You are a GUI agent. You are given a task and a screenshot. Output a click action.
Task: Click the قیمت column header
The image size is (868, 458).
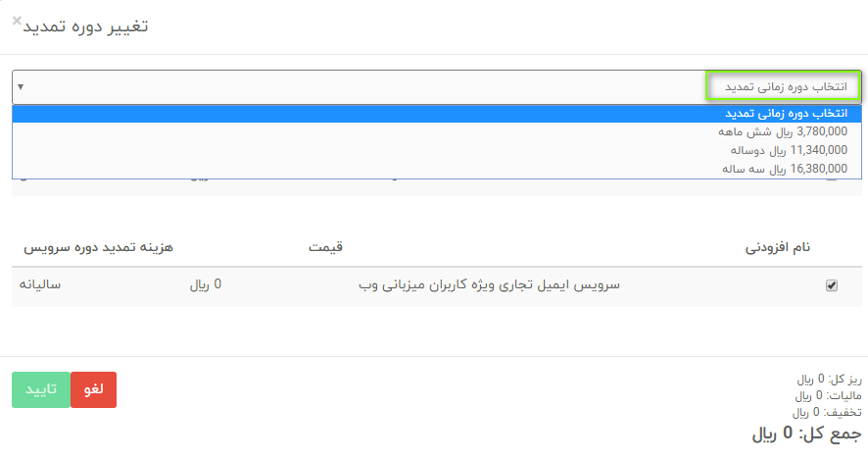(325, 247)
